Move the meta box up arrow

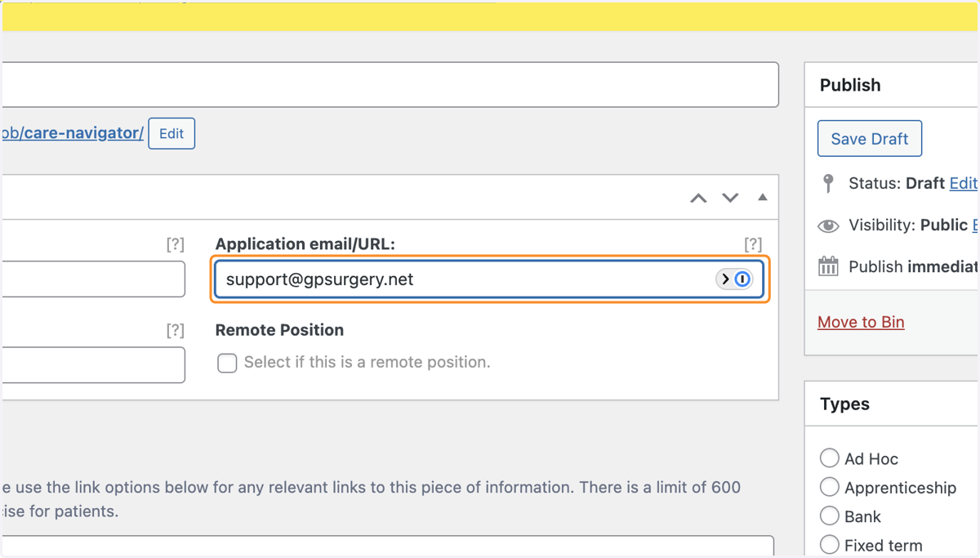[698, 198]
